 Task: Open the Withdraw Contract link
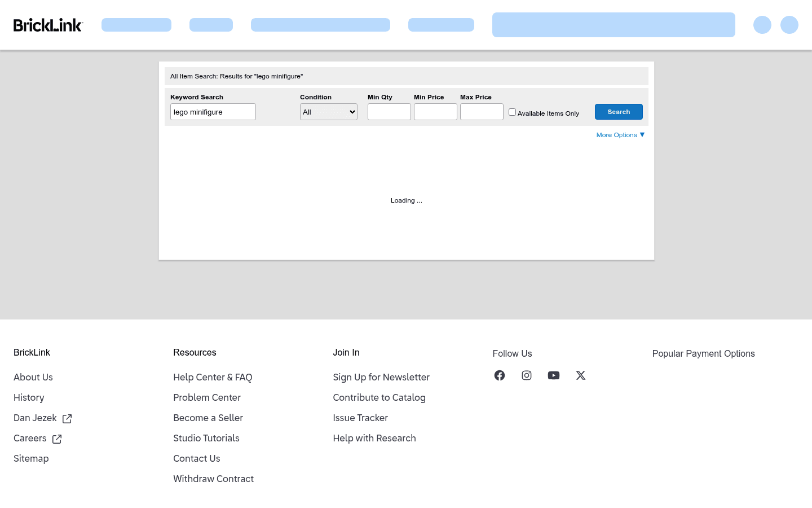(214, 479)
